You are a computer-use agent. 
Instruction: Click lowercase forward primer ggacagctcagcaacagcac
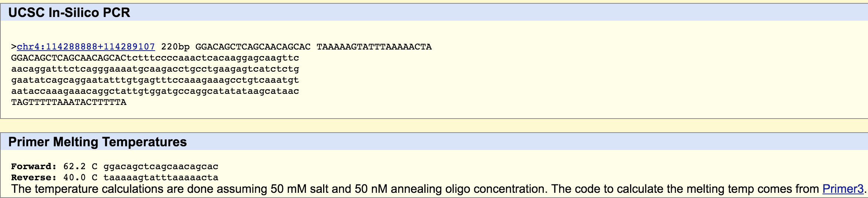tap(161, 167)
